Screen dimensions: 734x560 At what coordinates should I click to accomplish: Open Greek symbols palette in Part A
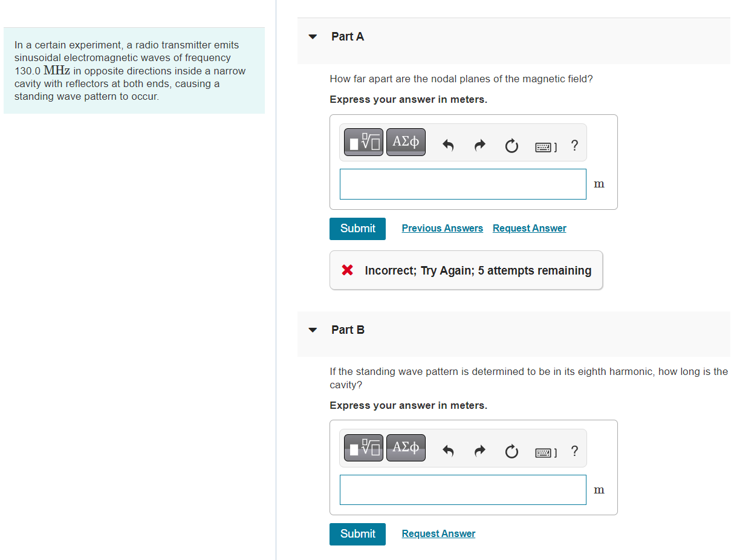(406, 142)
